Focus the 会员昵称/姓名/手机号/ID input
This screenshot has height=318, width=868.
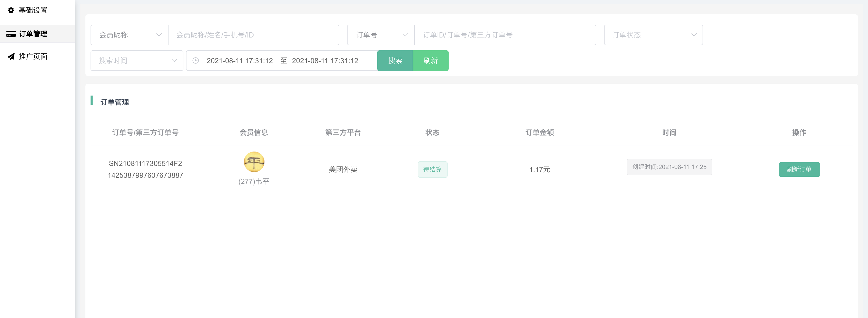coord(253,35)
